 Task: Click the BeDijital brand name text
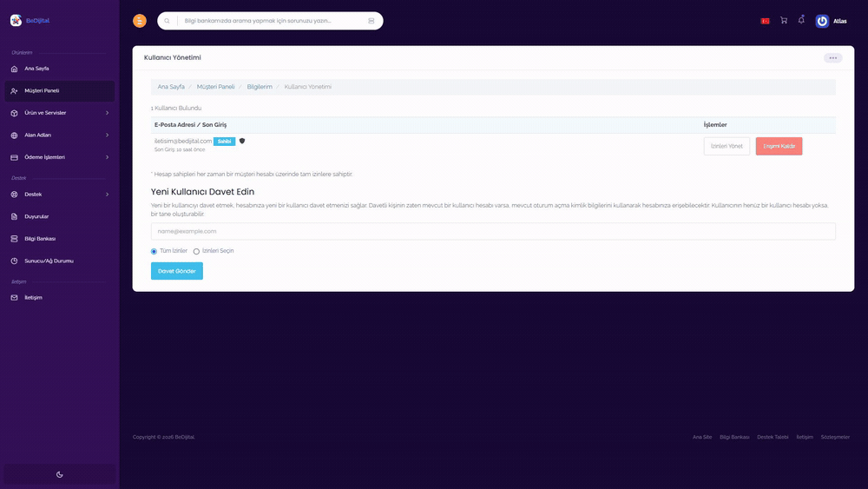37,21
